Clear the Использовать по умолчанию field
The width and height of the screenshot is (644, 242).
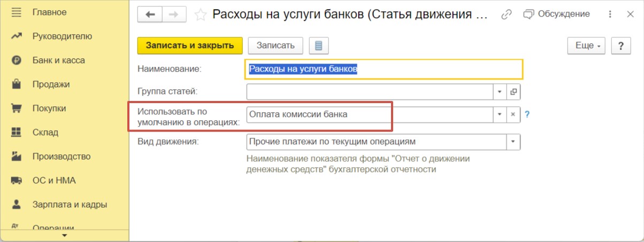coord(513,114)
